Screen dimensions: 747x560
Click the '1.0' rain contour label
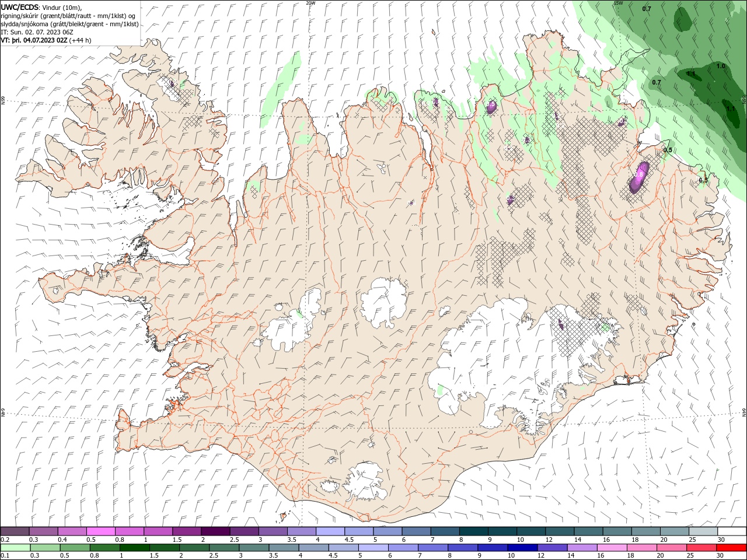[x=721, y=66]
